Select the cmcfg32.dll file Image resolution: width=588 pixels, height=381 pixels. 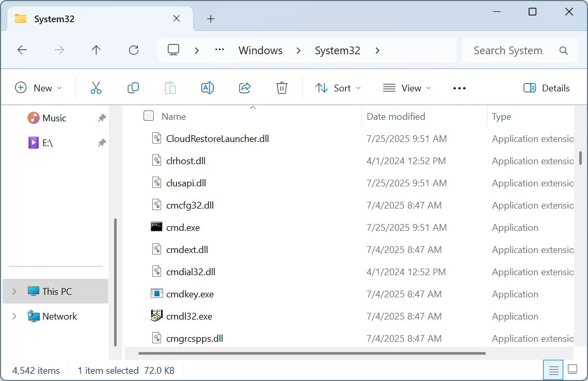(x=190, y=205)
